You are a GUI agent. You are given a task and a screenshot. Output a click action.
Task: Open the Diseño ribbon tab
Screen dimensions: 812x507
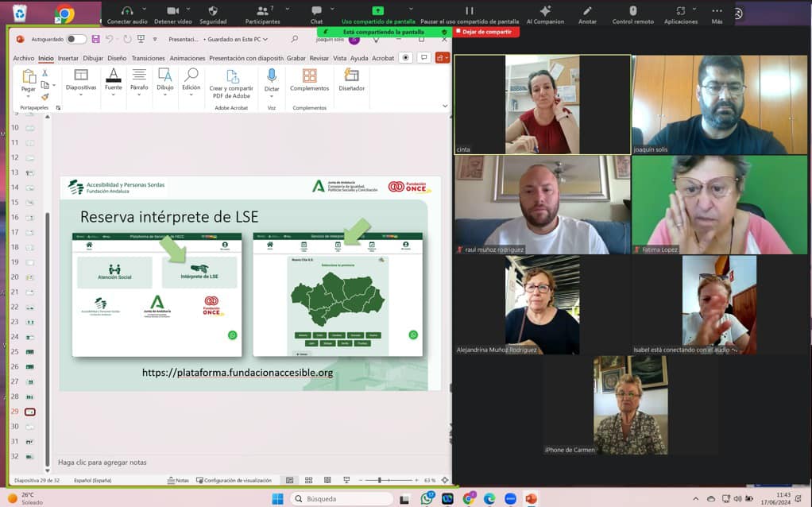coord(117,58)
